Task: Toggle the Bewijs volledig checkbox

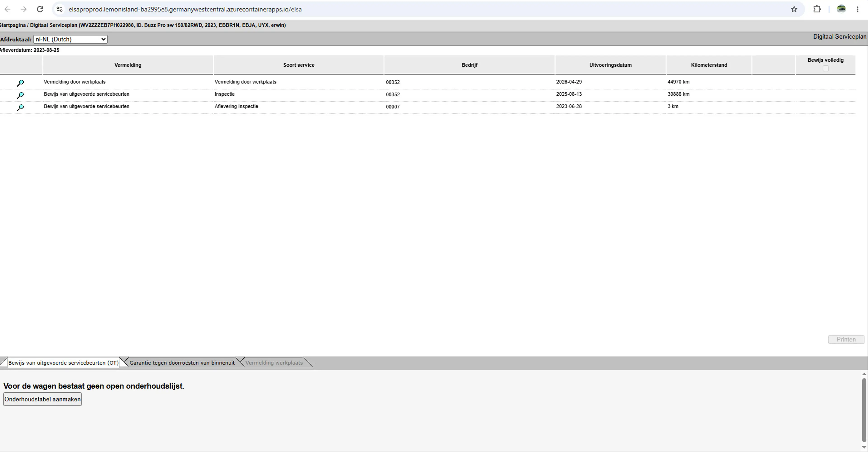Action: tap(826, 68)
